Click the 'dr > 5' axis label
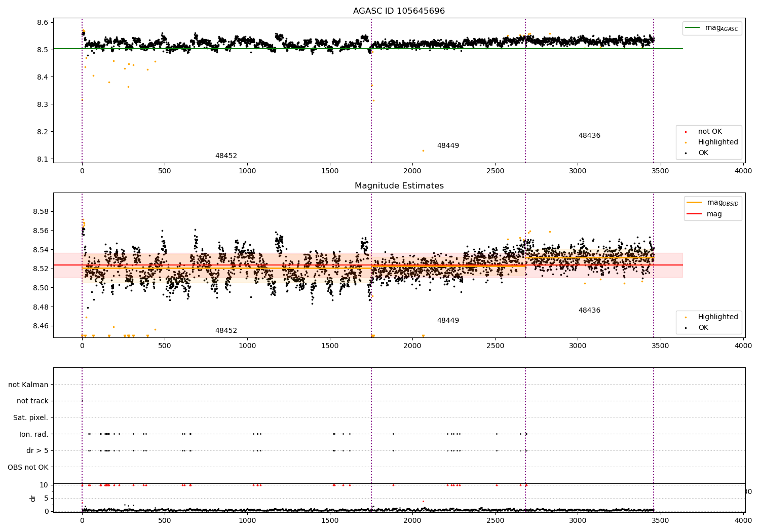Screen dimensions: 760x532 click(37, 451)
